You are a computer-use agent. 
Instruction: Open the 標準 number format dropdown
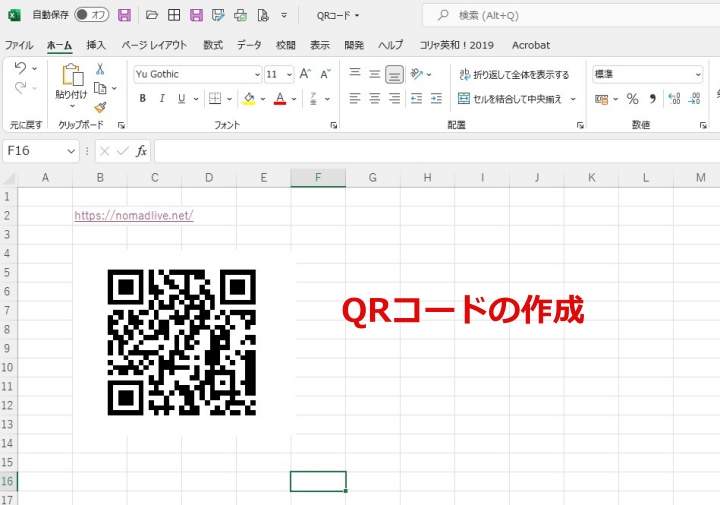698,74
